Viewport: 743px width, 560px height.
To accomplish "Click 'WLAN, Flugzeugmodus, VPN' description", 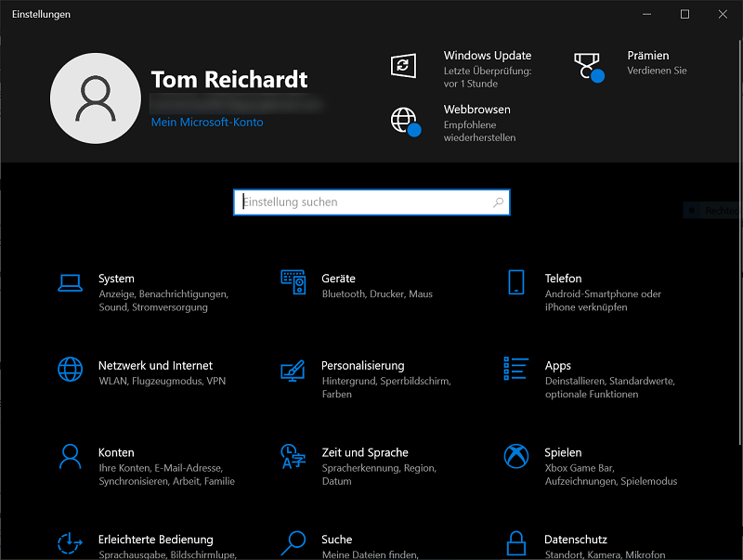I will point(162,381).
